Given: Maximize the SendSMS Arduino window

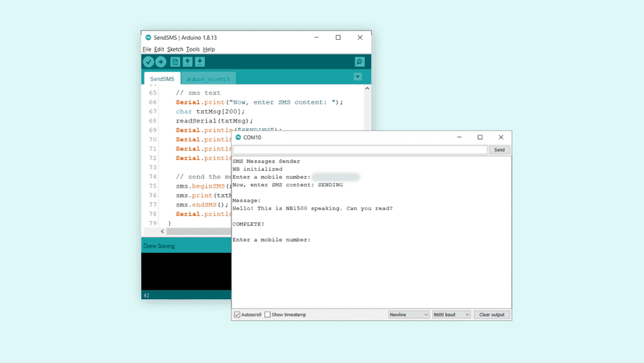Looking at the screenshot, I should pyautogui.click(x=338, y=38).
